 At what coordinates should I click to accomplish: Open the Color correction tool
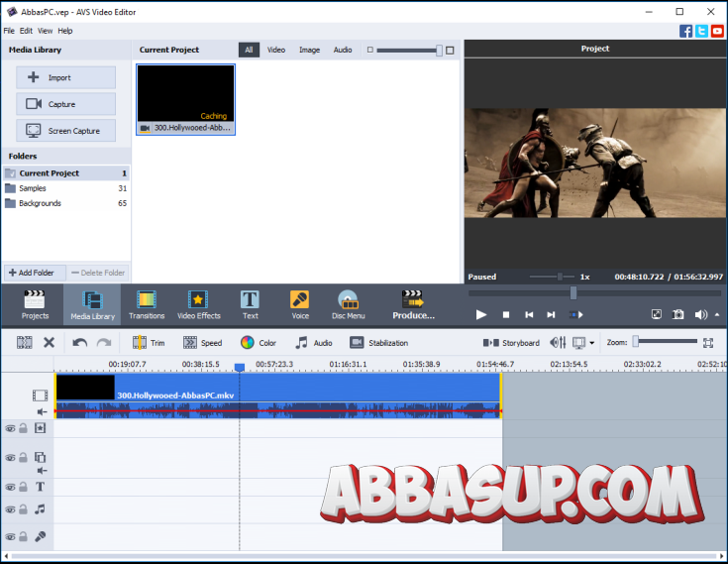(x=259, y=343)
